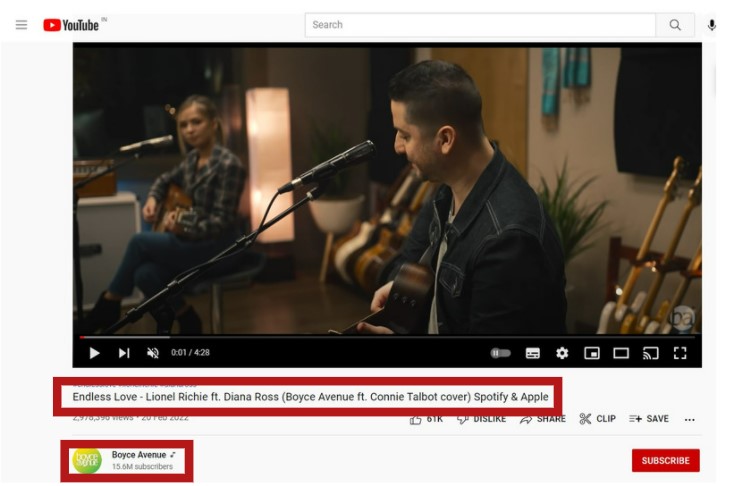Switch to miniplayer mode
The width and height of the screenshot is (740, 486).
pos(591,353)
